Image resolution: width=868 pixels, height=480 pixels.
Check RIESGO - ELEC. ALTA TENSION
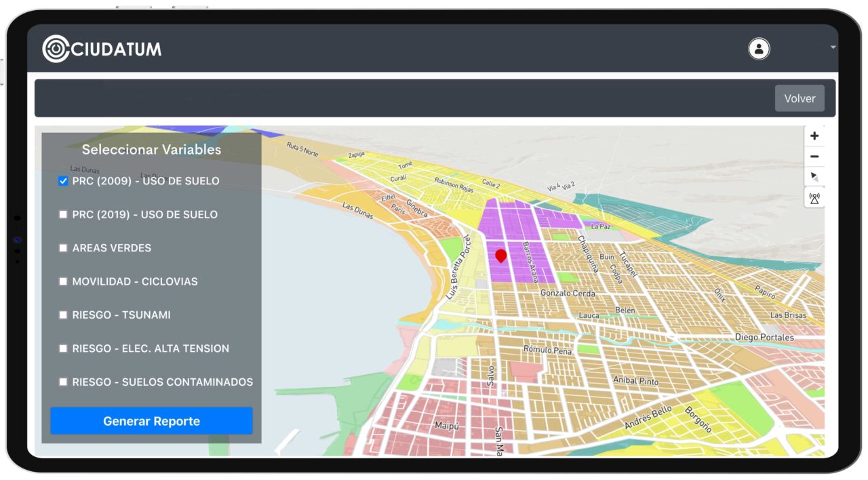point(63,348)
